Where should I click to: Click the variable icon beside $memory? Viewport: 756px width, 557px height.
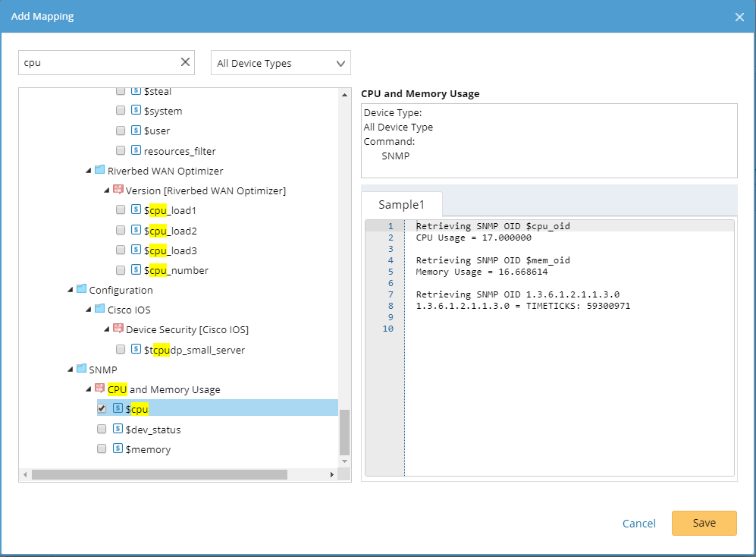(118, 449)
